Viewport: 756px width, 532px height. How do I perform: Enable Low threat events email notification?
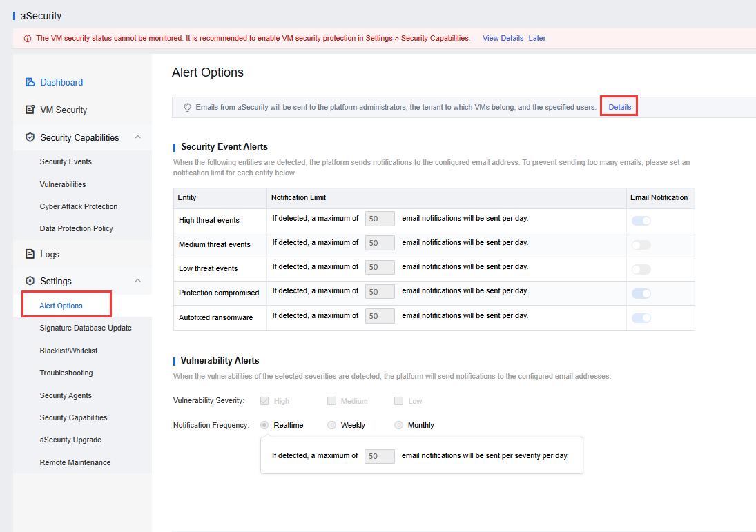coord(641,269)
